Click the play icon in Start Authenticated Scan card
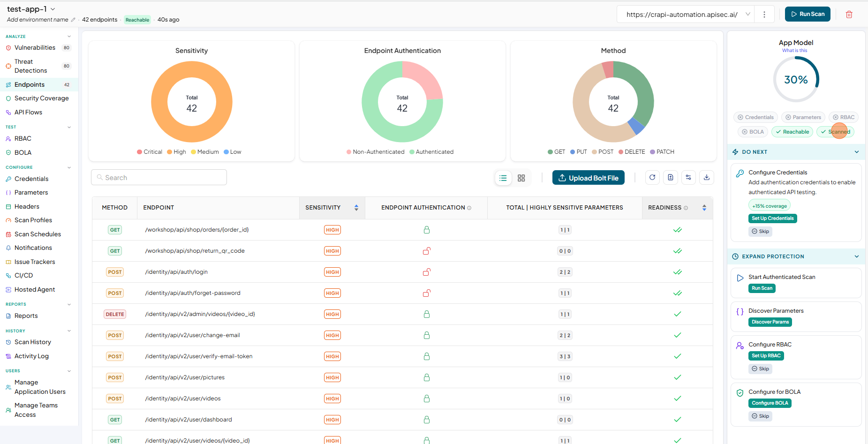Image resolution: width=868 pixels, height=444 pixels. [740, 278]
